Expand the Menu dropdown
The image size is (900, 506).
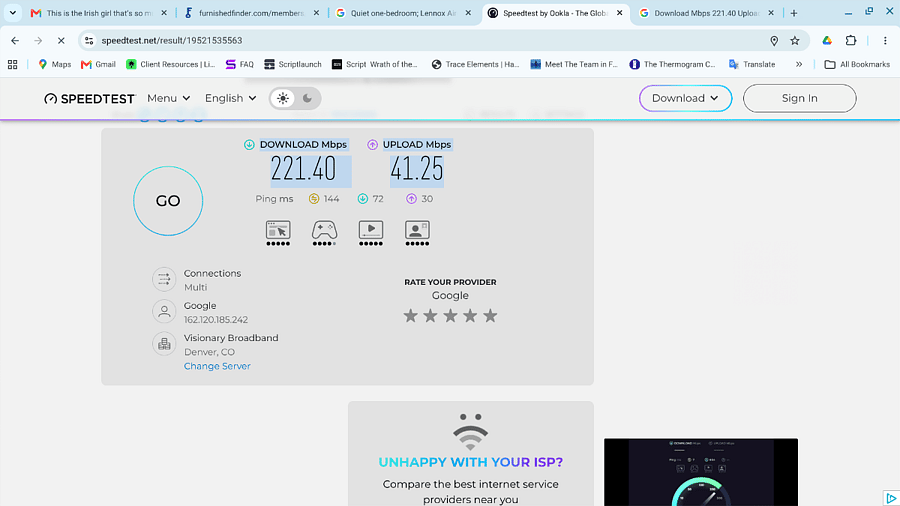168,98
